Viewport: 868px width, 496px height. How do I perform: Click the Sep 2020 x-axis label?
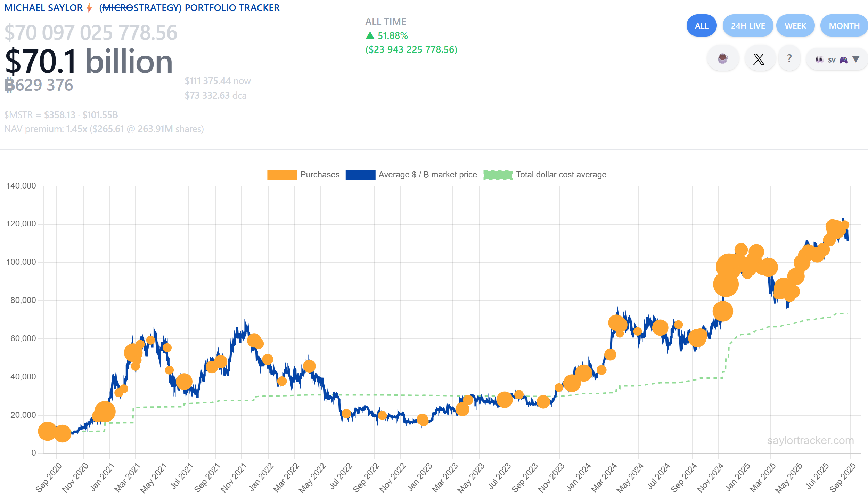pos(48,477)
